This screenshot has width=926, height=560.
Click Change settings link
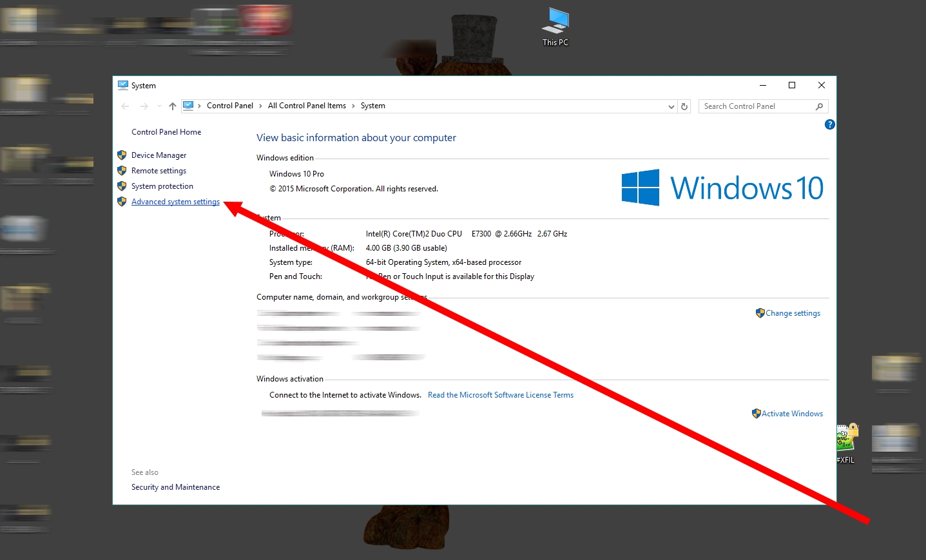(793, 313)
